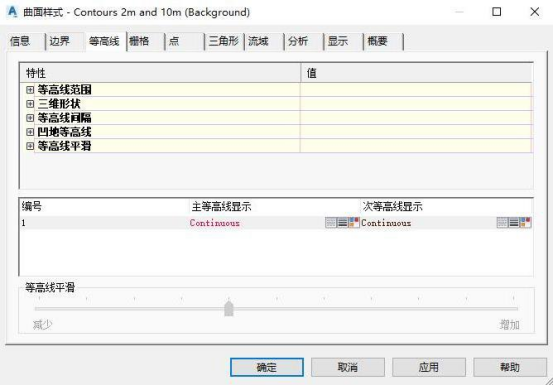The width and height of the screenshot is (554, 385).
Task: Maximize the 曲面样式 dialog window
Action: [496, 12]
